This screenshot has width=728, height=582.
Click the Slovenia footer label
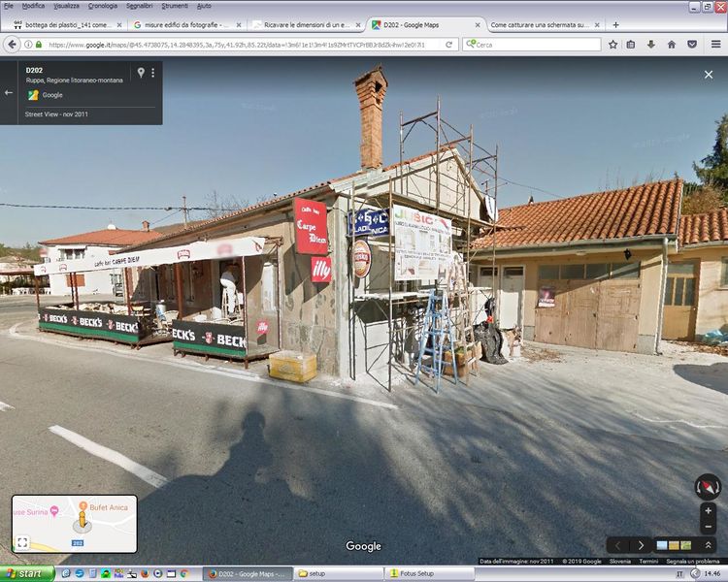pyautogui.click(x=620, y=561)
